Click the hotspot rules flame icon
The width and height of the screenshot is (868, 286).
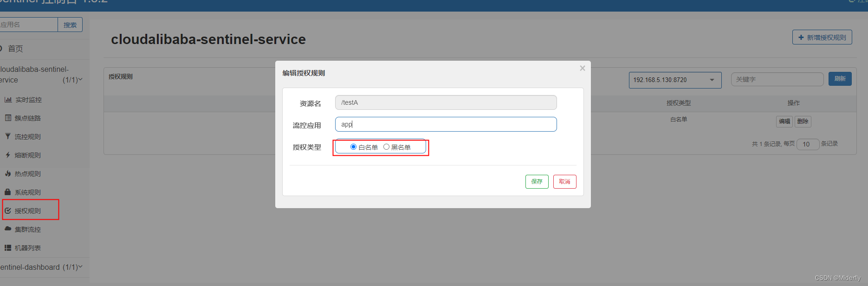(8, 173)
